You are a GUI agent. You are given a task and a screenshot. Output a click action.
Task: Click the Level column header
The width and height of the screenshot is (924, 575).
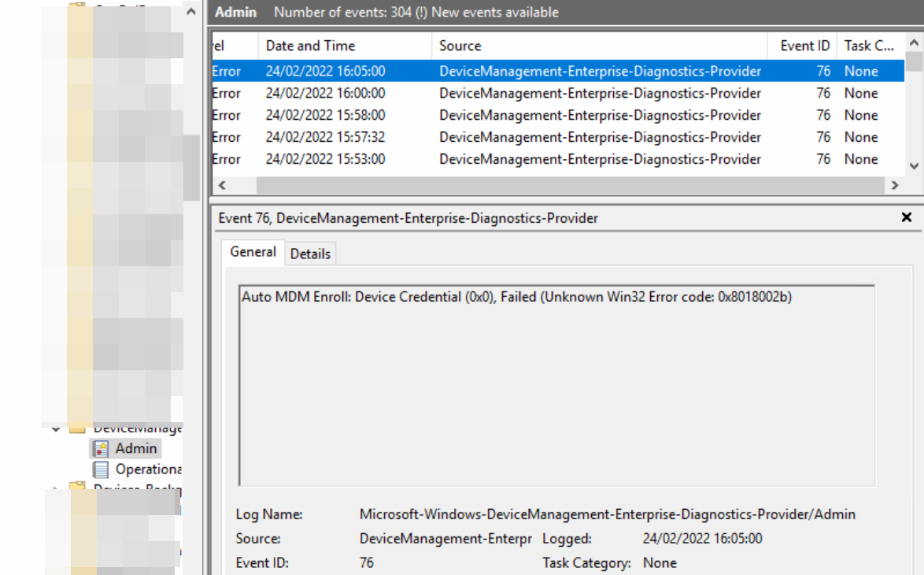click(235, 46)
